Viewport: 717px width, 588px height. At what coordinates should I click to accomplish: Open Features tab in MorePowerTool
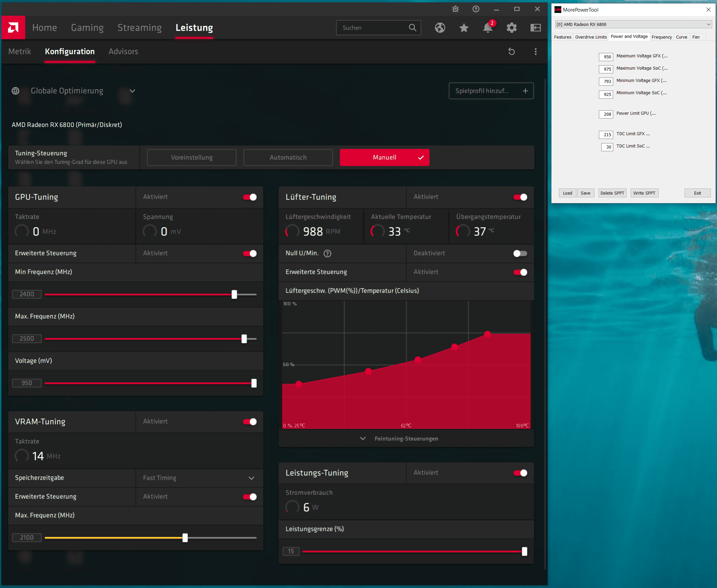(x=563, y=37)
